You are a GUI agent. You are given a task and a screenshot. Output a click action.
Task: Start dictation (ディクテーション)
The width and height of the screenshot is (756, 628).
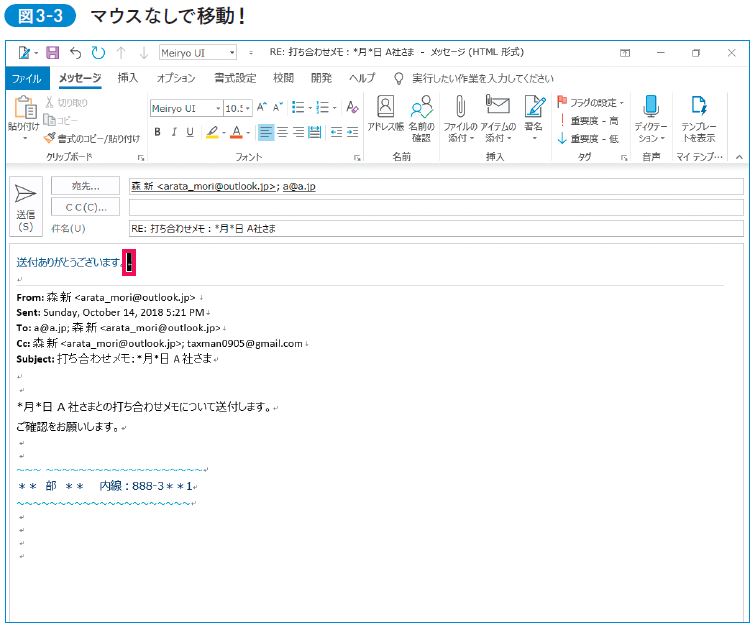pyautogui.click(x=650, y=119)
